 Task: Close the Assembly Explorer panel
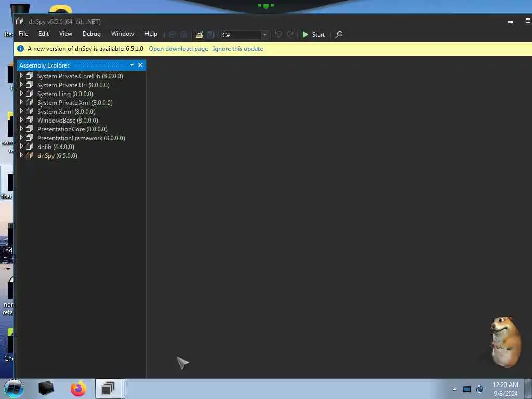[x=140, y=65]
